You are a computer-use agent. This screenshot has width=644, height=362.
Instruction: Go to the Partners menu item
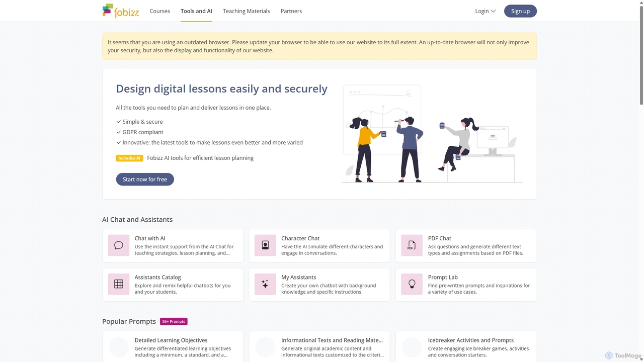291,11
